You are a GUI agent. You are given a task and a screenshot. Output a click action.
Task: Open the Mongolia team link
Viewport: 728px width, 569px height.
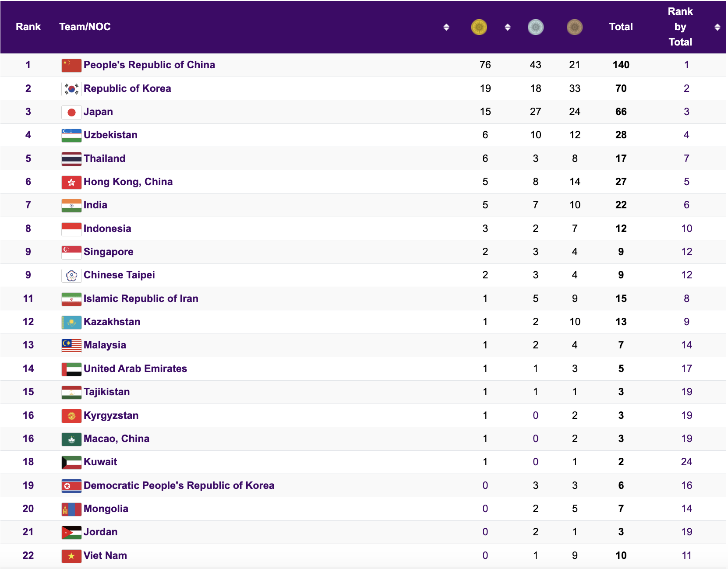pyautogui.click(x=106, y=509)
